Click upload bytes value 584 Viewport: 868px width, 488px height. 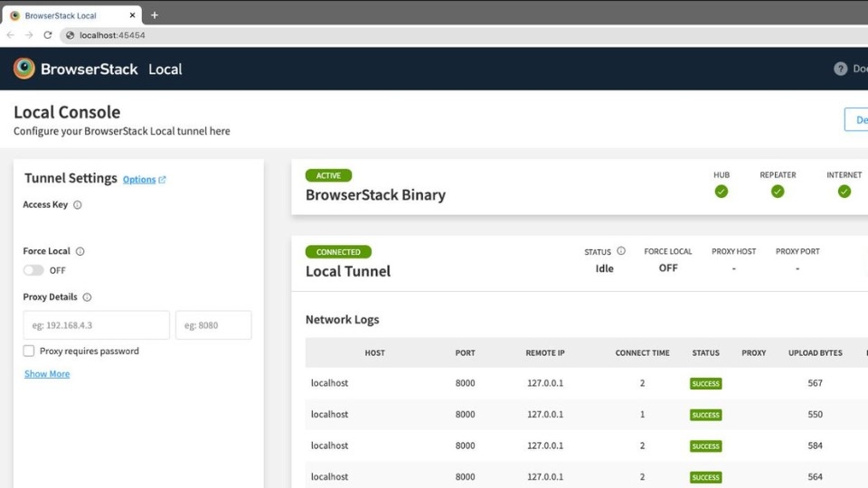pos(815,446)
